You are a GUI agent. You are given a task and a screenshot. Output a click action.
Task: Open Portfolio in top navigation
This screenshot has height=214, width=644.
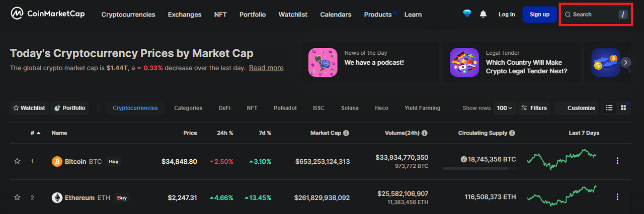coord(253,15)
